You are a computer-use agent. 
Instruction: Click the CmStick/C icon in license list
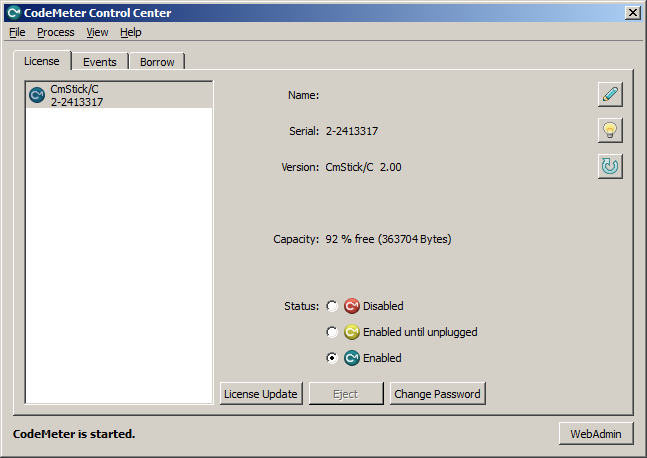(37, 95)
